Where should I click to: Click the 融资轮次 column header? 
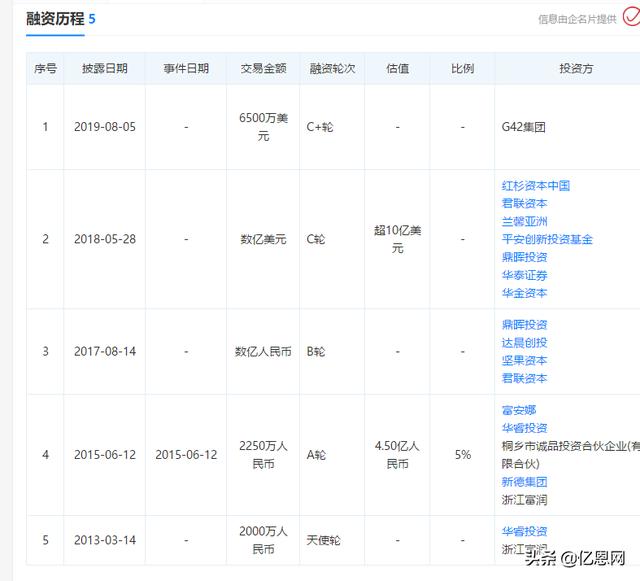332,68
